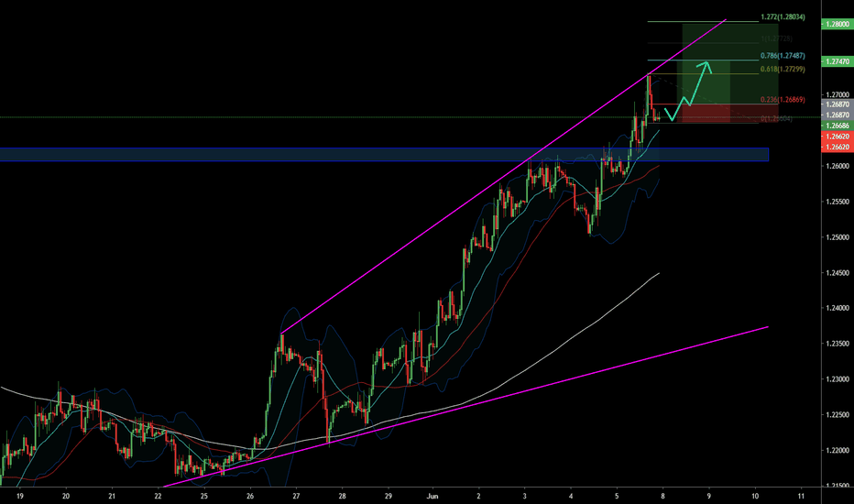Select the 0.618(1.27299) Fibonacci label
854x504 pixels.
(783, 70)
